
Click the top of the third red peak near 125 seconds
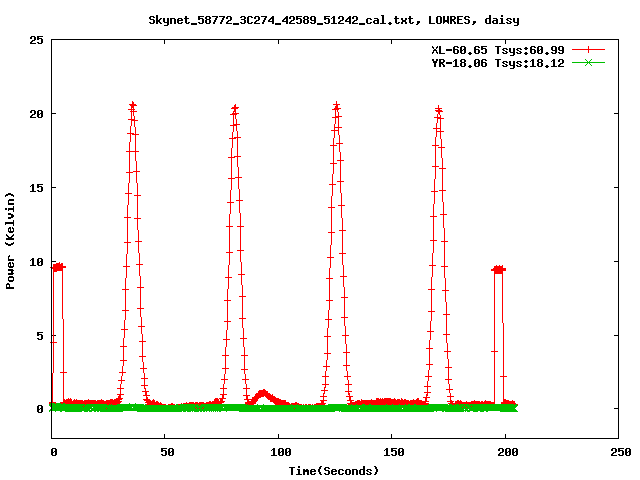pos(337,106)
